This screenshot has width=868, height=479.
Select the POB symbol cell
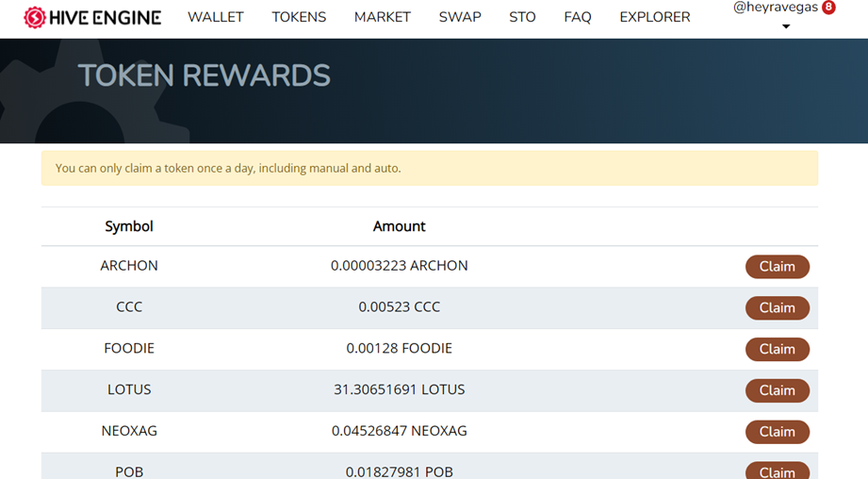(129, 471)
